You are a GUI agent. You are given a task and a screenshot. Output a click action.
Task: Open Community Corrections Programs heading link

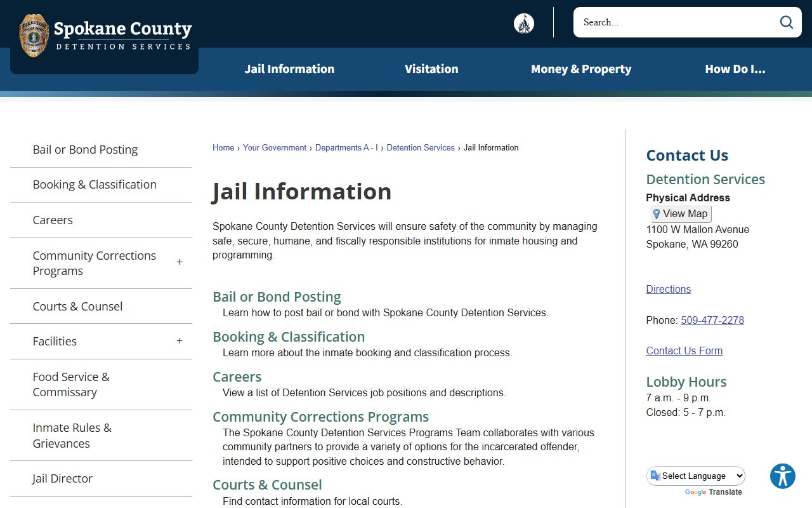[x=320, y=417]
